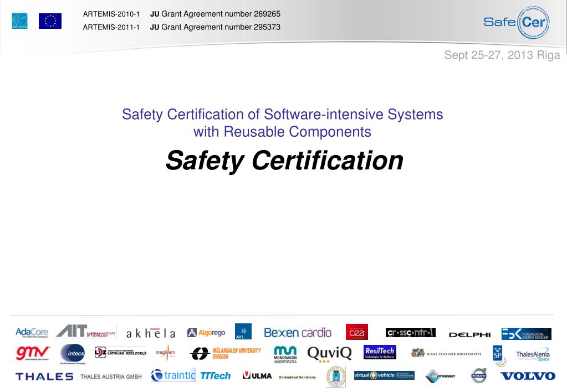567x392 pixels.
Task: Click the line with Reusable Components
Action: click(283, 132)
